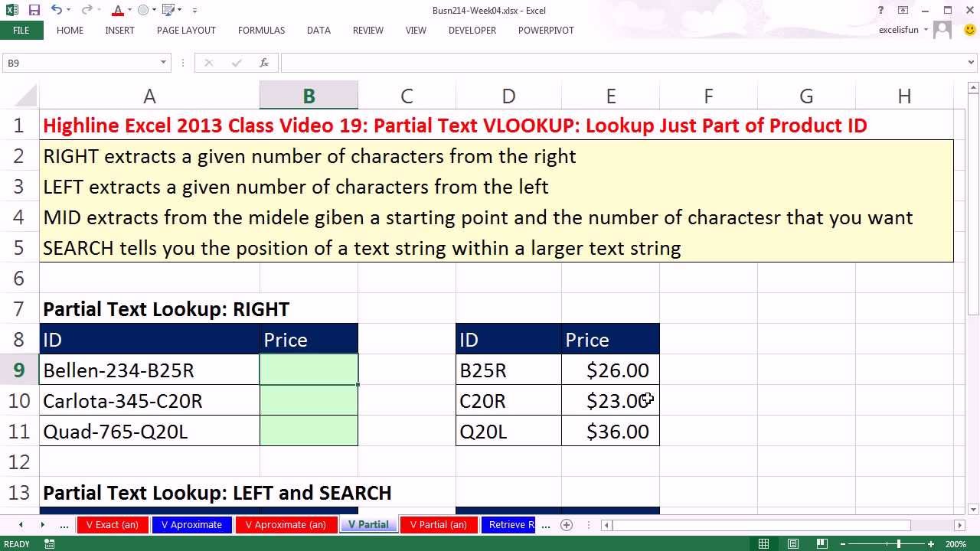
Task: Open the PAGE LAYOUT ribbon tab
Action: pos(186,31)
